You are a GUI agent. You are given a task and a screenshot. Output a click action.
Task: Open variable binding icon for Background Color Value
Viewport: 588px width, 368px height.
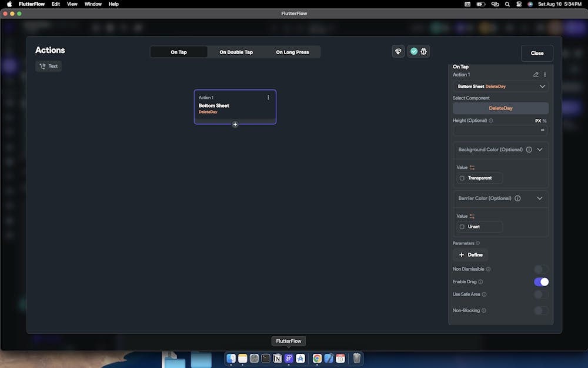[472, 167]
